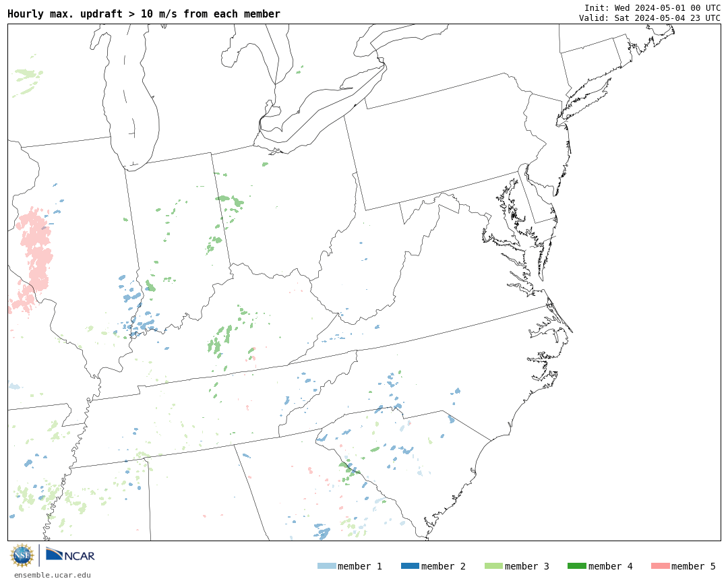The image size is (728, 583).
Task: Click the 'member 5' legend label
Action: coord(694,566)
